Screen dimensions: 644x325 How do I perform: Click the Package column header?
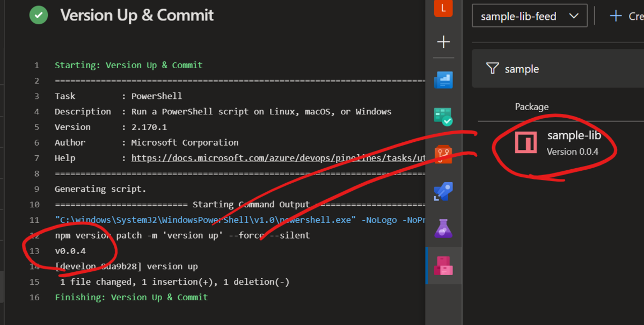[x=532, y=106]
